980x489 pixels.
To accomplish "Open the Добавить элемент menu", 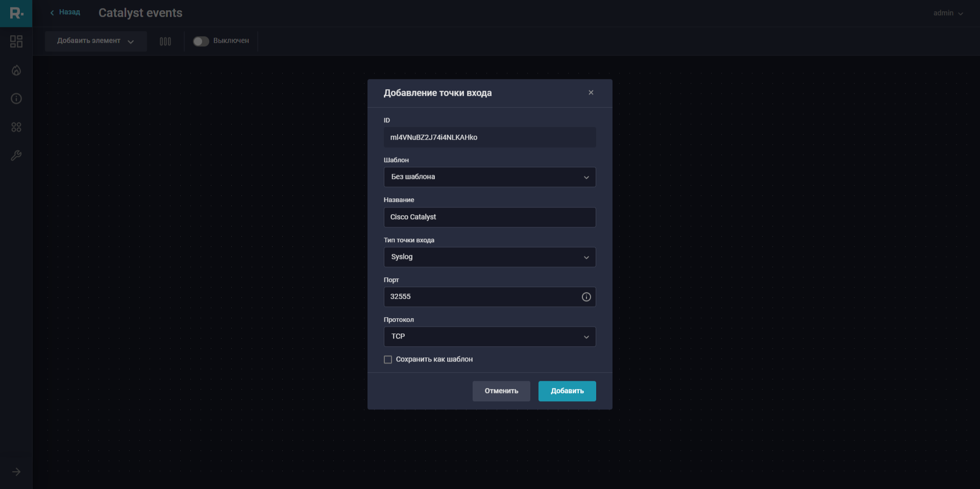I will [95, 41].
